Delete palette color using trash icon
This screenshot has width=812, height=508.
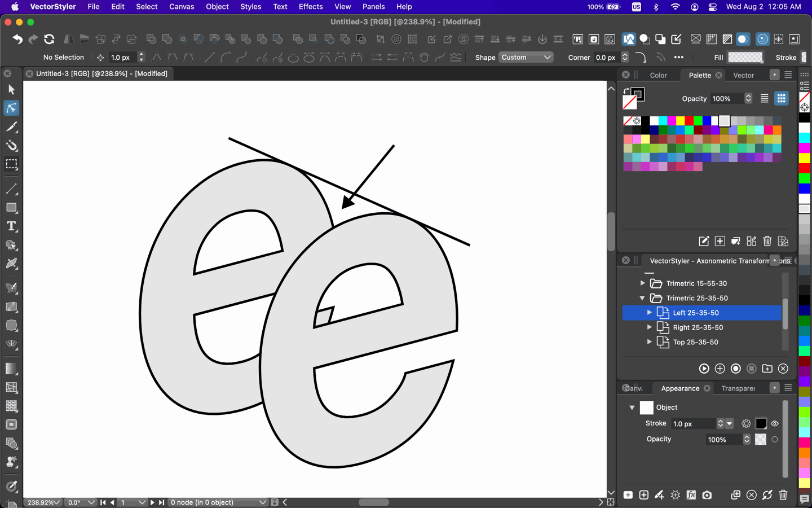coord(767,242)
